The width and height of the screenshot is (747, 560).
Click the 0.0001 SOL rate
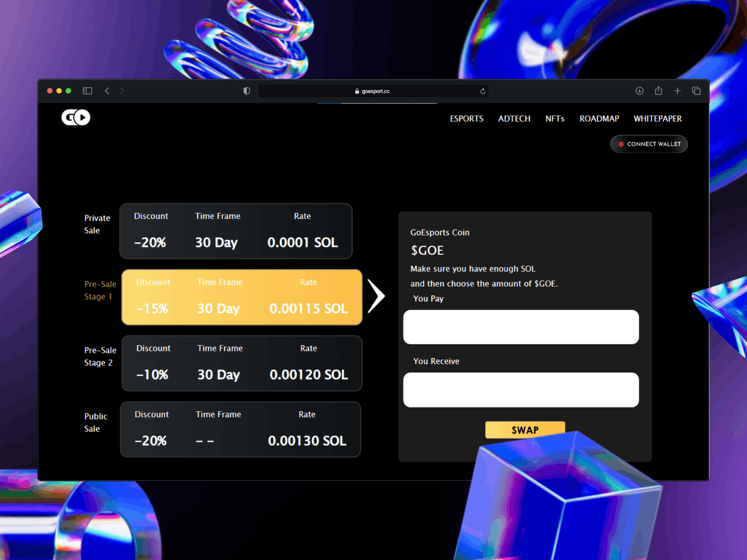[x=303, y=243]
